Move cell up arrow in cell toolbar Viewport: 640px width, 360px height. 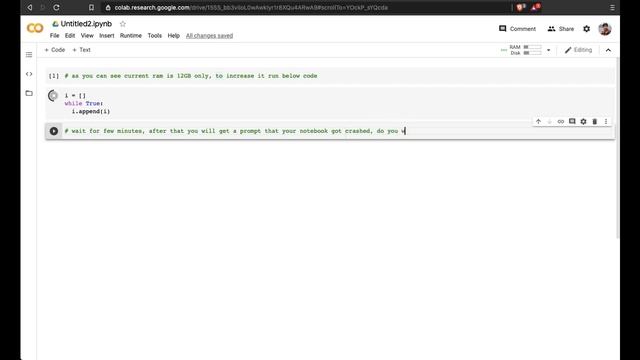[538, 122]
